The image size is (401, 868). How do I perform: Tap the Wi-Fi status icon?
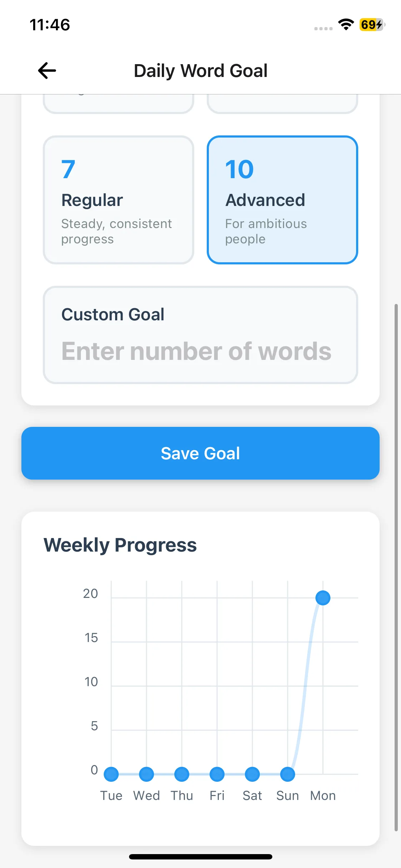pos(345,25)
